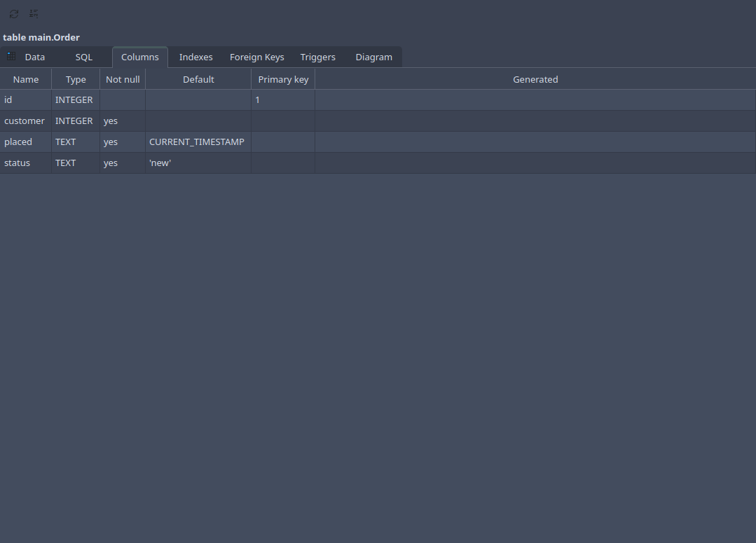Click the TEXT type of the status row
756x543 pixels.
coord(76,163)
